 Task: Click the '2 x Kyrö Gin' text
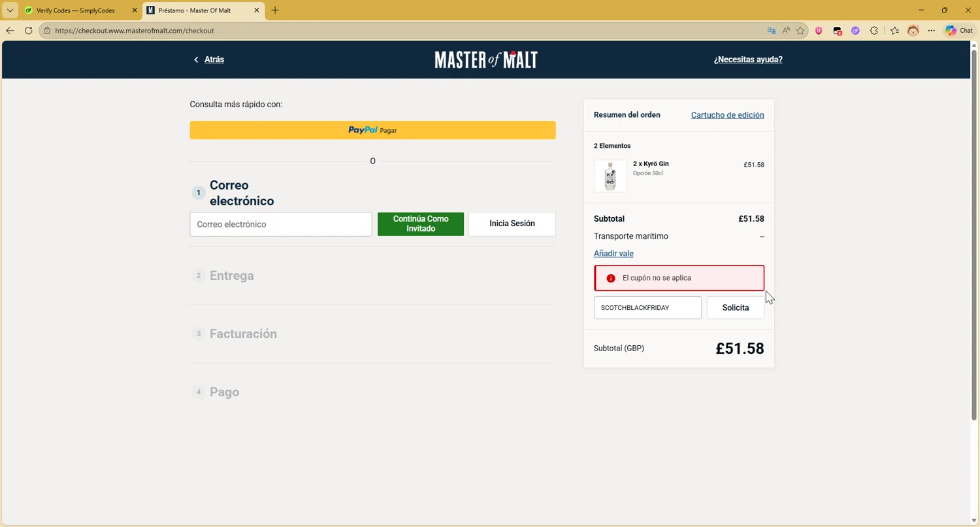[651, 164]
